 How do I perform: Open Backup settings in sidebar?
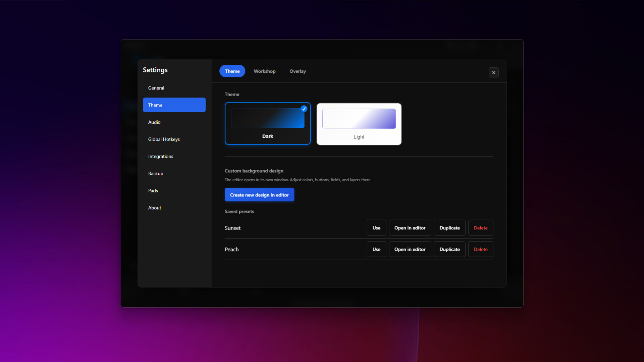click(x=174, y=173)
